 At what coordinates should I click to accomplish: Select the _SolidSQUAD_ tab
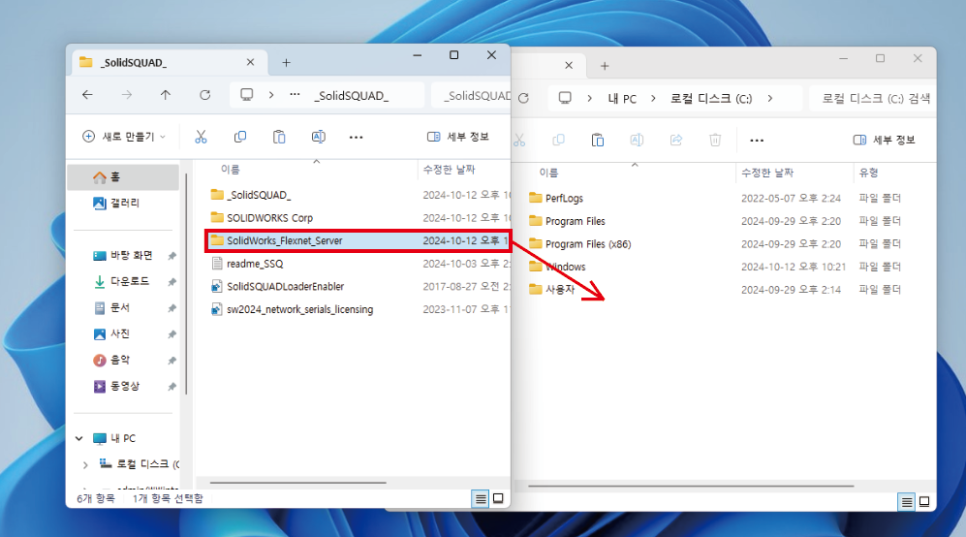pos(169,62)
